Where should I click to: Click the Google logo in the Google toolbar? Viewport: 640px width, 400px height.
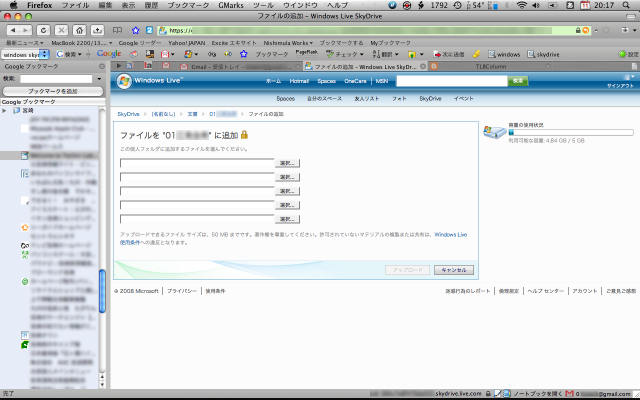coord(109,53)
